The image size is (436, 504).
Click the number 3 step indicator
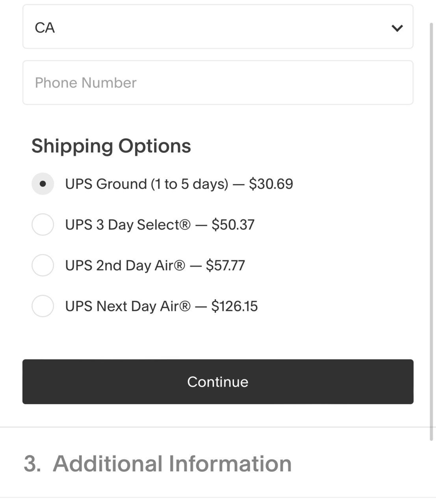(32, 463)
